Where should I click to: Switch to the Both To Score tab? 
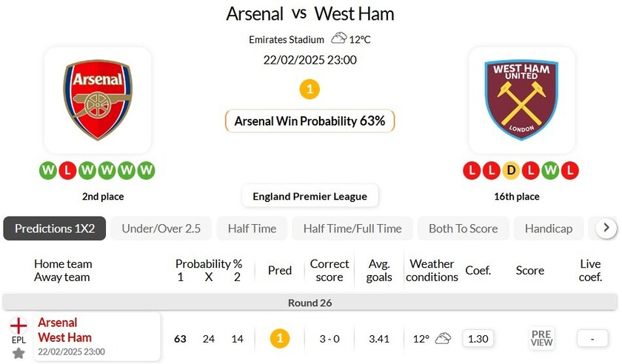[463, 229]
